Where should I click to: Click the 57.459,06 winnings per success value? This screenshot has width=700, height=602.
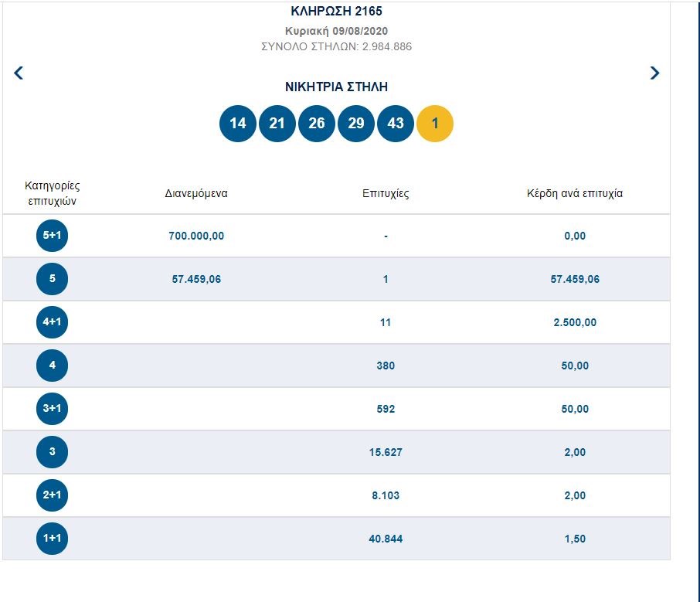(x=574, y=279)
